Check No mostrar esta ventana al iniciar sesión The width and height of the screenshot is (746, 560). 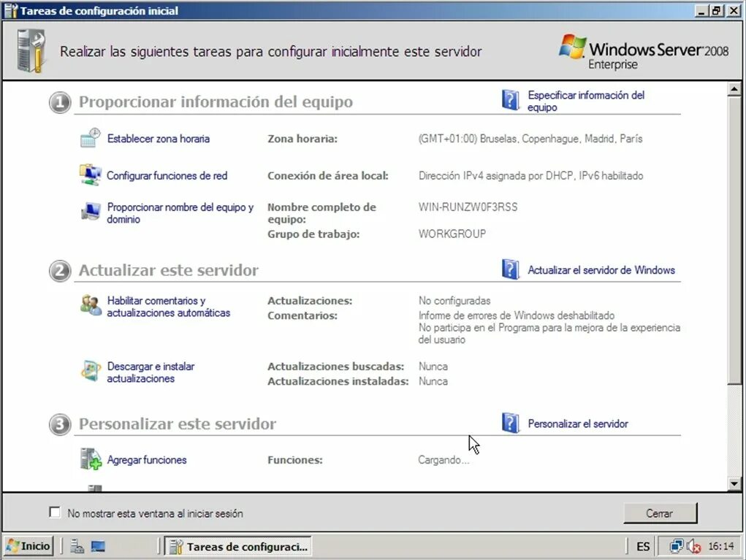pyautogui.click(x=55, y=512)
